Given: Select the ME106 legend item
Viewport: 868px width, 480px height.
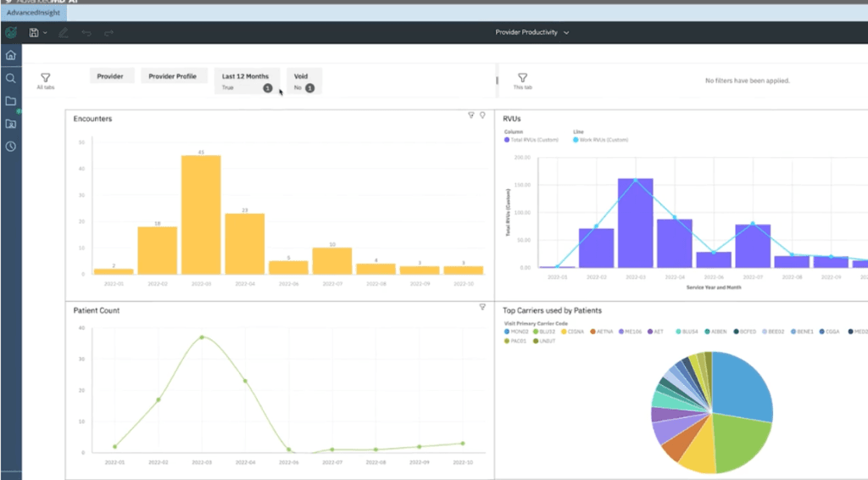Looking at the screenshot, I should pos(630,332).
